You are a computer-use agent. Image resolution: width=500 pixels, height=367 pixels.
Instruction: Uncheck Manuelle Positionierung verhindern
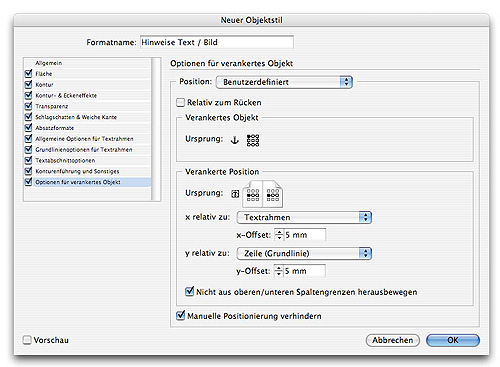180,315
